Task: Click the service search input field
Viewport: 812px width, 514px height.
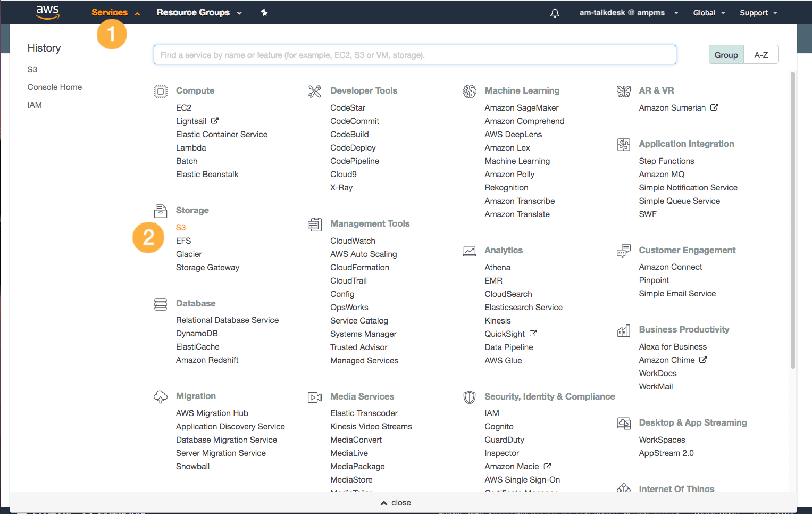Action: pos(415,54)
